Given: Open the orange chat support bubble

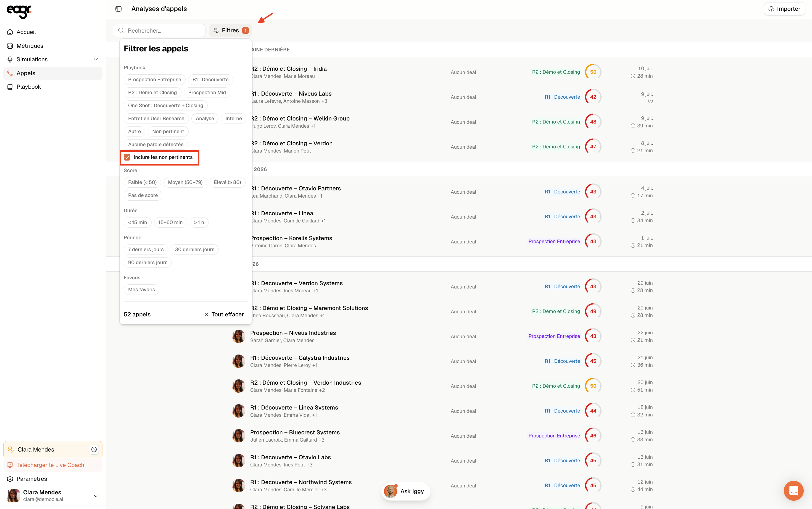Looking at the screenshot, I should coord(793,491).
